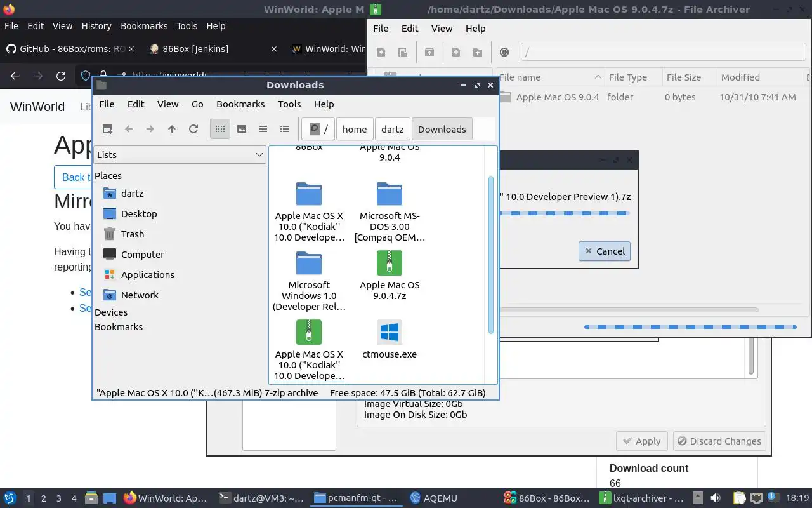Click the 'dartz' path button
This screenshot has width=812, height=508.
[x=393, y=129]
